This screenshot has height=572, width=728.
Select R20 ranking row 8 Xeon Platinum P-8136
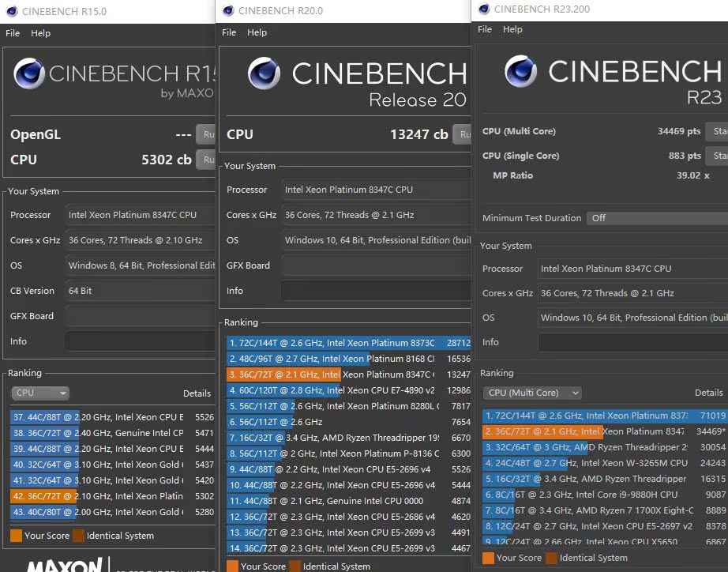coord(349,453)
